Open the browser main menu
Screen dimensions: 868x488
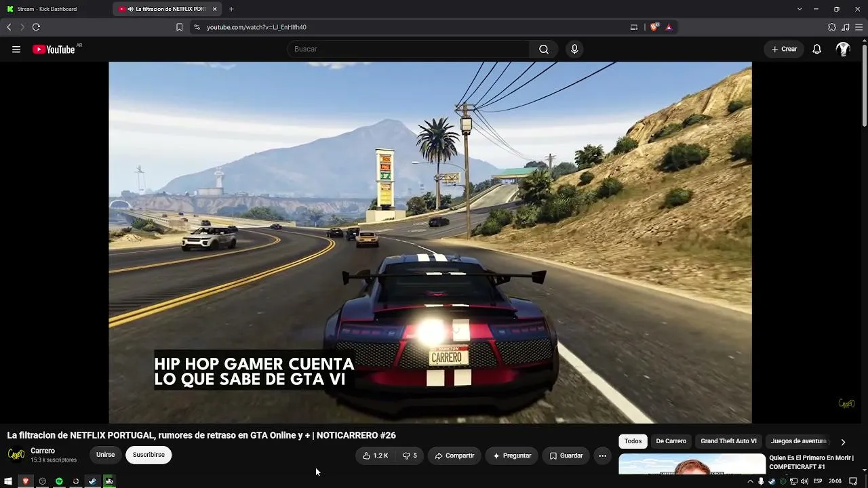(x=859, y=27)
